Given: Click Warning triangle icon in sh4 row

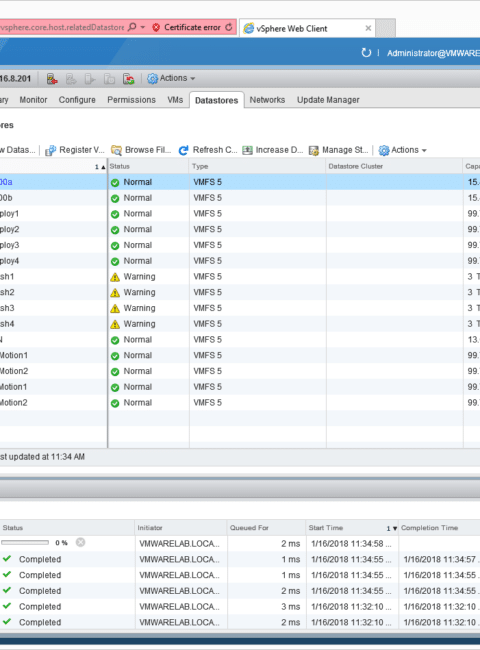Looking at the screenshot, I should (115, 325).
